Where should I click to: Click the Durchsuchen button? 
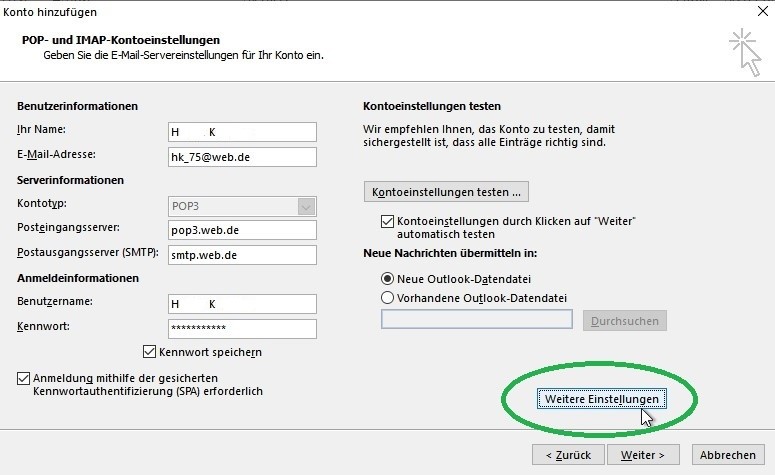pyautogui.click(x=625, y=321)
